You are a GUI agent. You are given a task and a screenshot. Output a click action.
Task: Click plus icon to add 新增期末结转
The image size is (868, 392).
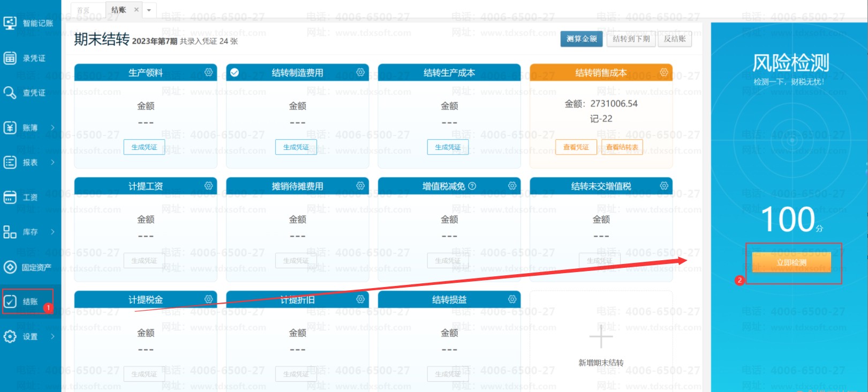(x=601, y=336)
